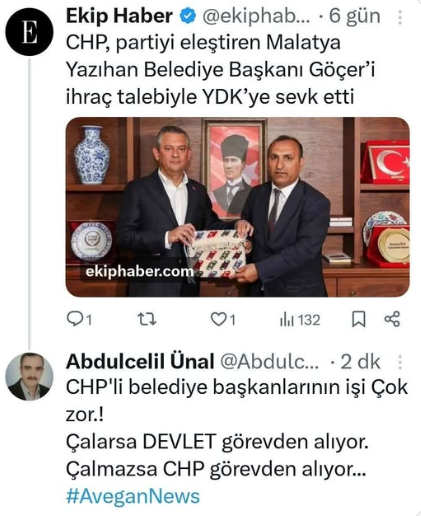The height and width of the screenshot is (516, 421).
Task: Reply to the Ekip Haber tweet
Action: (x=79, y=320)
